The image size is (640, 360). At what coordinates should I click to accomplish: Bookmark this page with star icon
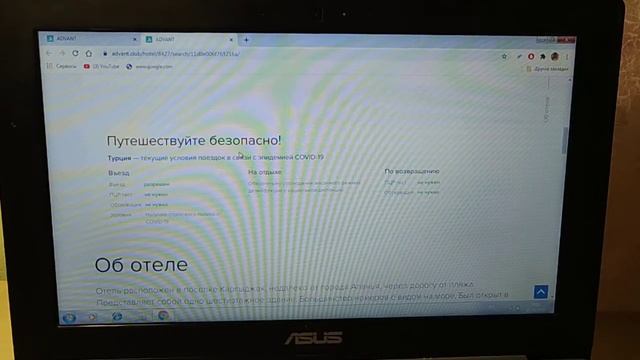tap(504, 56)
